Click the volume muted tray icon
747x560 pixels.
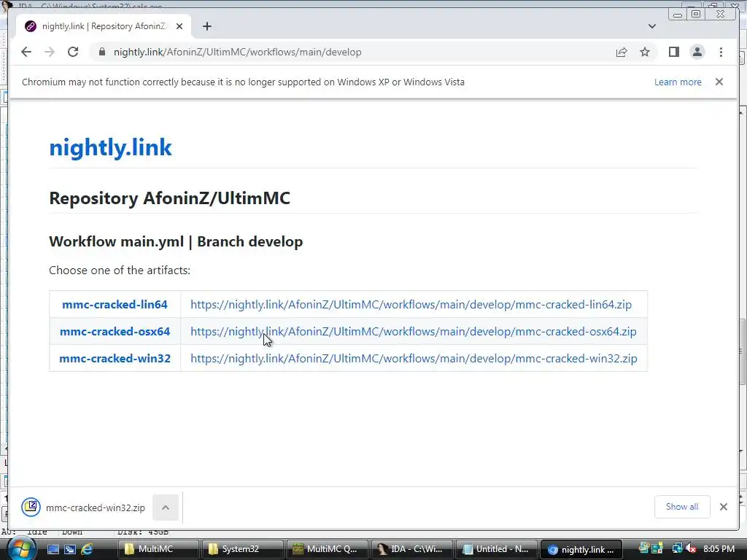click(691, 548)
